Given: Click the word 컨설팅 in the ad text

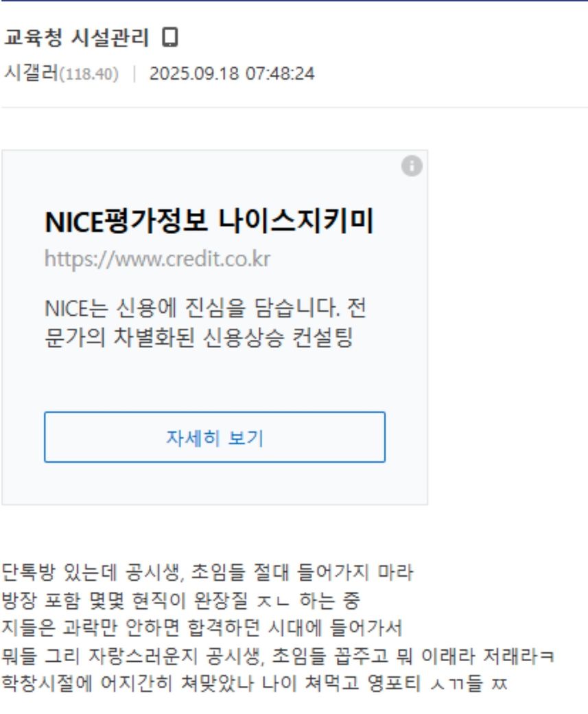Looking at the screenshot, I should pyautogui.click(x=322, y=338).
